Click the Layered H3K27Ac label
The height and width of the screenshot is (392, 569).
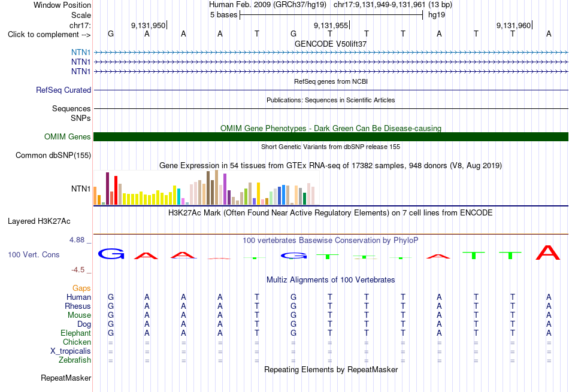[x=39, y=221]
